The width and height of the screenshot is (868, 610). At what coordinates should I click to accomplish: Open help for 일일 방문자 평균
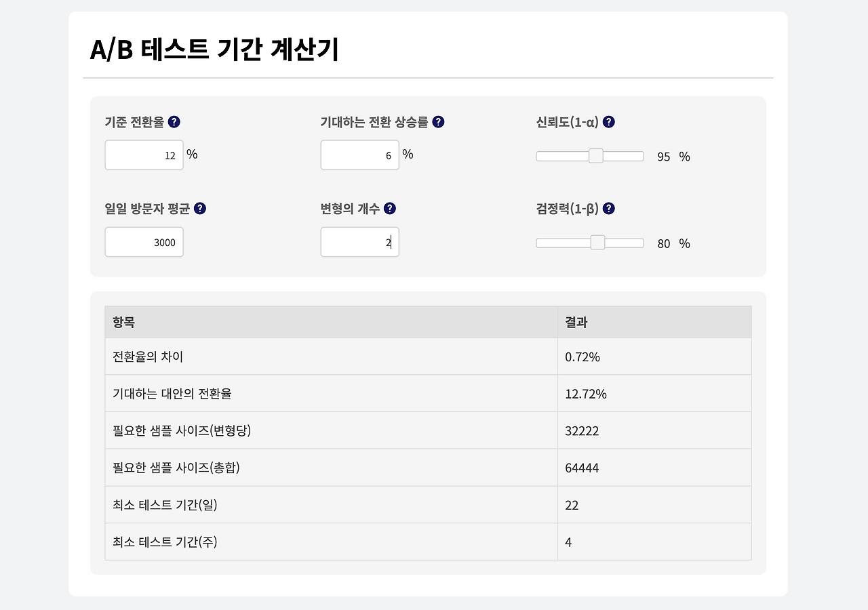pyautogui.click(x=199, y=208)
